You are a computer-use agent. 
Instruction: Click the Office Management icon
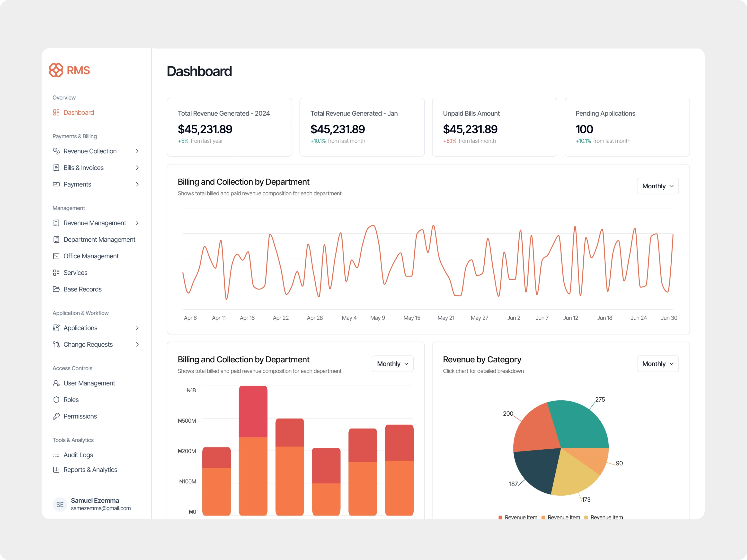tap(56, 256)
